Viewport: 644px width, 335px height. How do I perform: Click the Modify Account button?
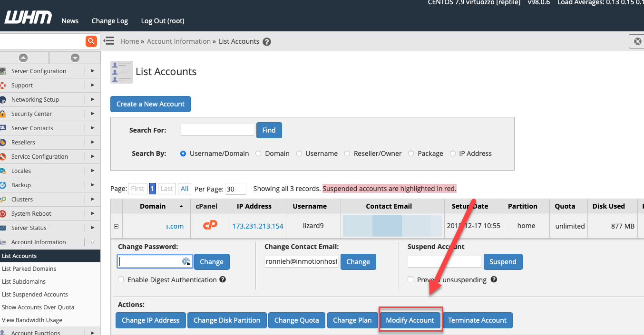[x=410, y=320]
